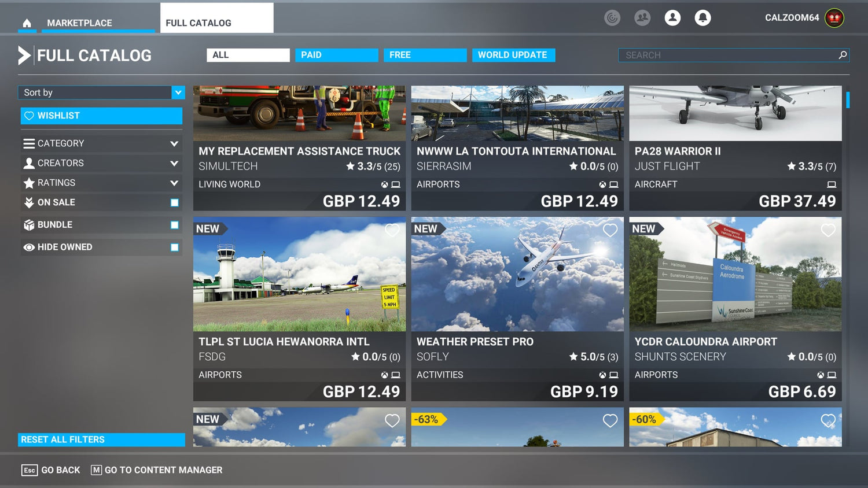
Task: Switch to the MARKETPLACE tab
Action: (79, 23)
